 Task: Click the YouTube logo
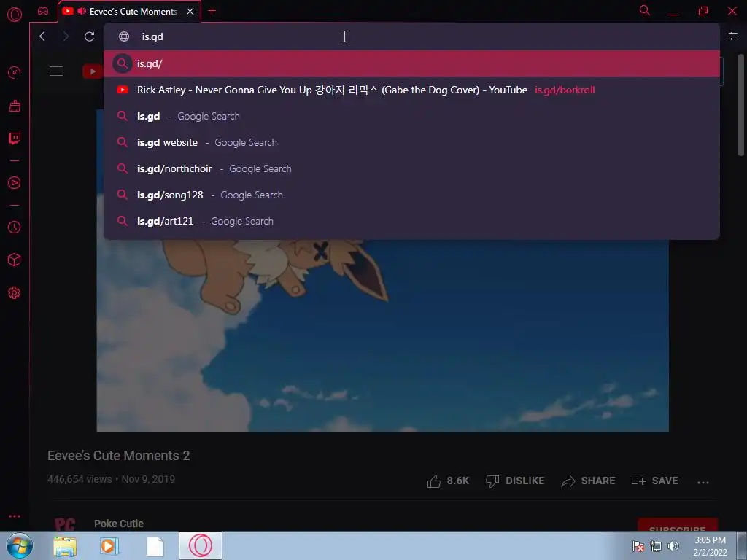pos(93,71)
